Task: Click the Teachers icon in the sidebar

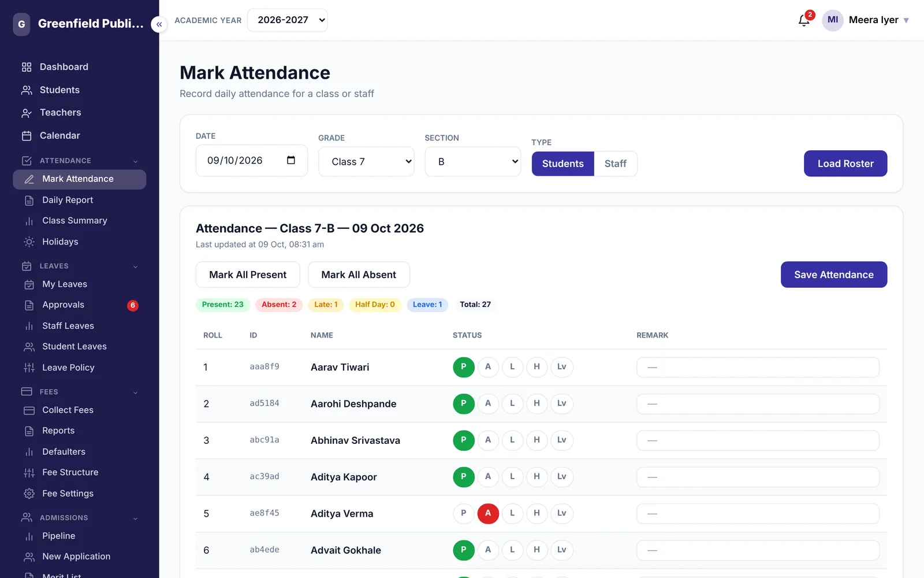Action: (27, 113)
